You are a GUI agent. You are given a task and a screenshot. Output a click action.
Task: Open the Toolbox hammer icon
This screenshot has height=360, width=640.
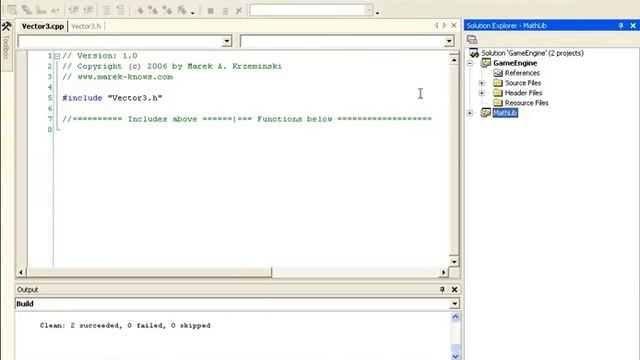coord(6,27)
